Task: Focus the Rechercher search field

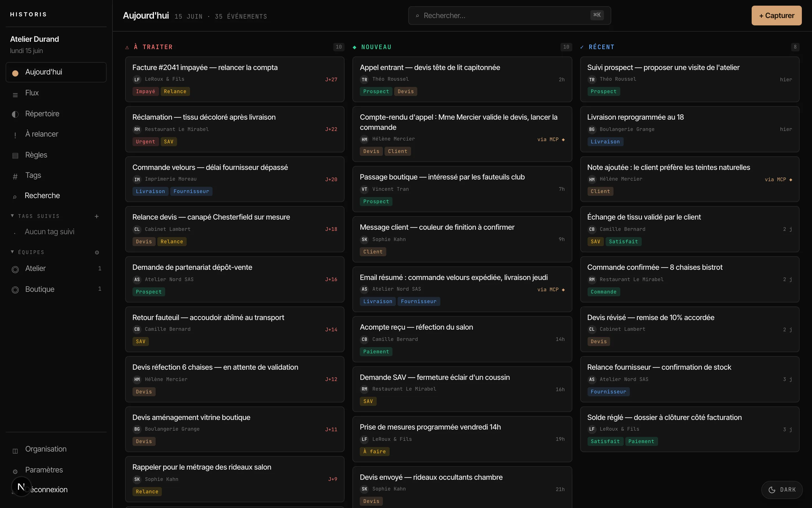Action: [x=509, y=16]
